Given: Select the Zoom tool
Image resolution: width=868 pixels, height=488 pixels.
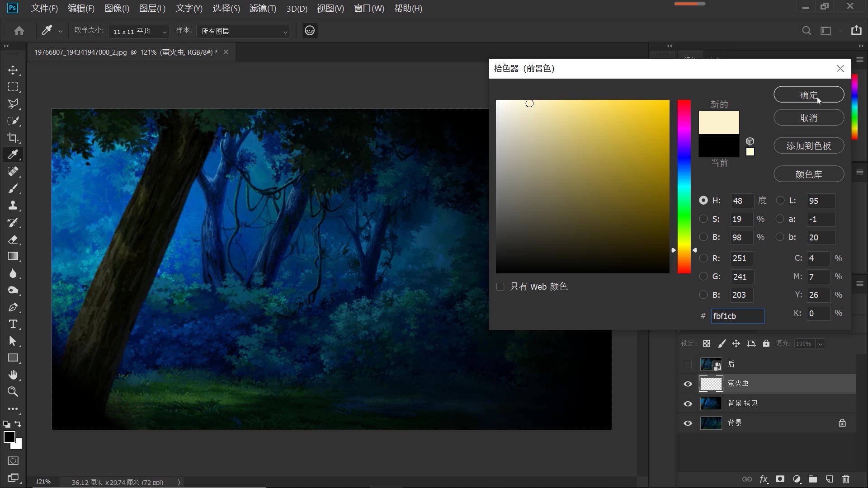Looking at the screenshot, I should [x=13, y=392].
